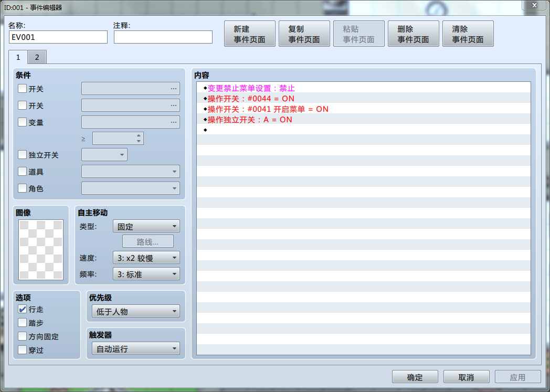This screenshot has height=392, width=550.
Task: Select command line 变更禁止菜单设置：禁止
Action: click(x=364, y=88)
